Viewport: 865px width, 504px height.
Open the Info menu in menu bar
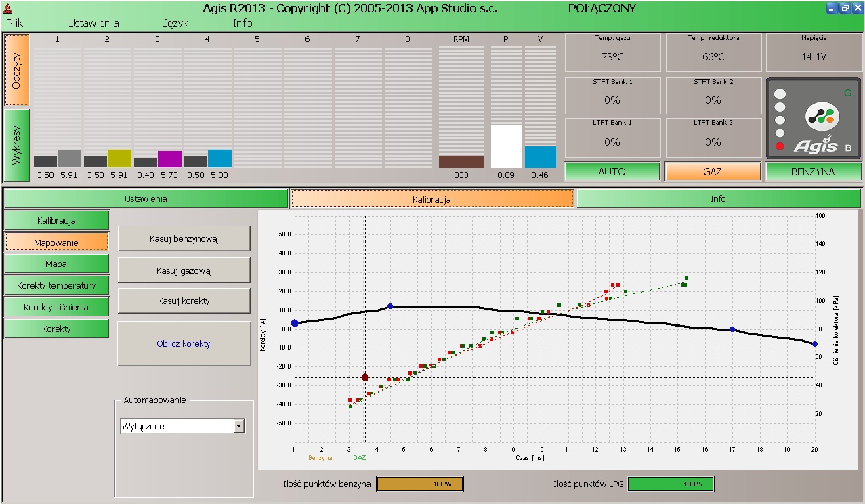tap(242, 23)
